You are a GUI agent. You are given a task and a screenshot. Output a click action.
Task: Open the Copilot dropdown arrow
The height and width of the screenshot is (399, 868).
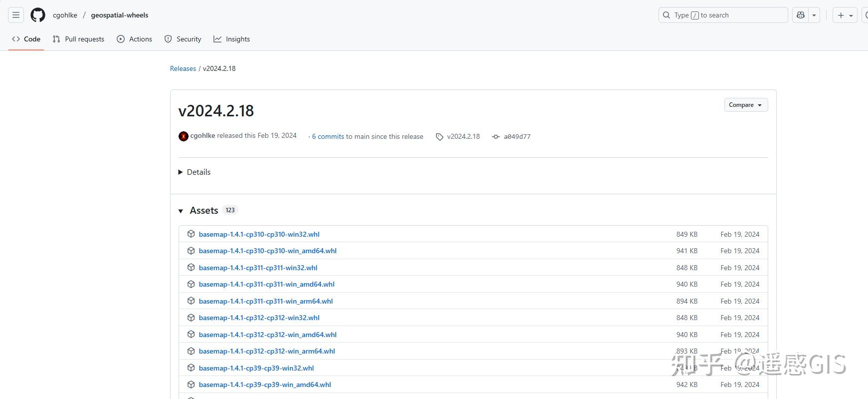tap(814, 15)
